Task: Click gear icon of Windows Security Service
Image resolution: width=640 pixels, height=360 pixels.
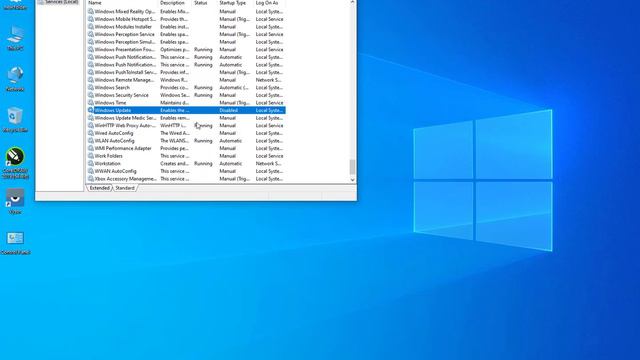Action: [91, 95]
